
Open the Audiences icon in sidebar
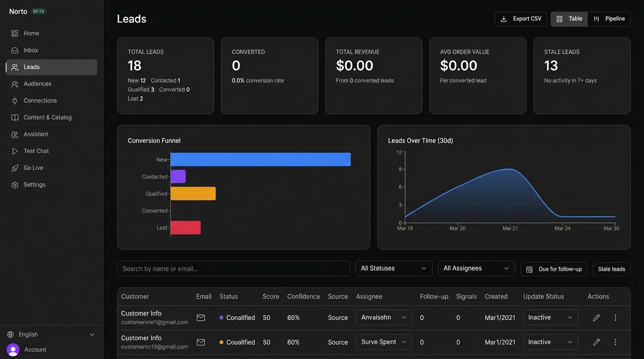15,84
